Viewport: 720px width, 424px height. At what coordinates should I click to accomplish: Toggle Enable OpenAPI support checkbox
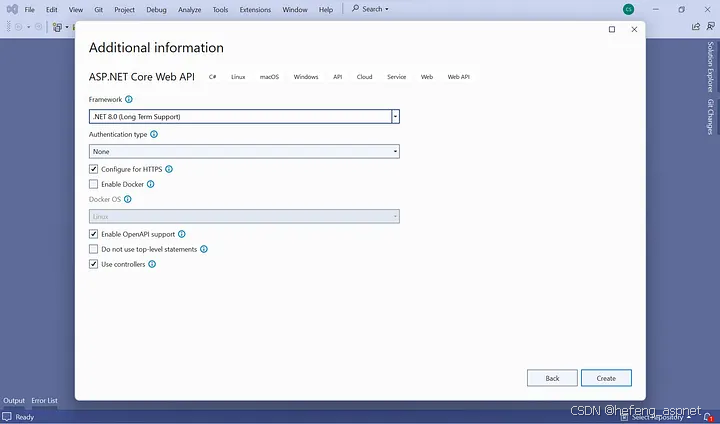tap(94, 234)
